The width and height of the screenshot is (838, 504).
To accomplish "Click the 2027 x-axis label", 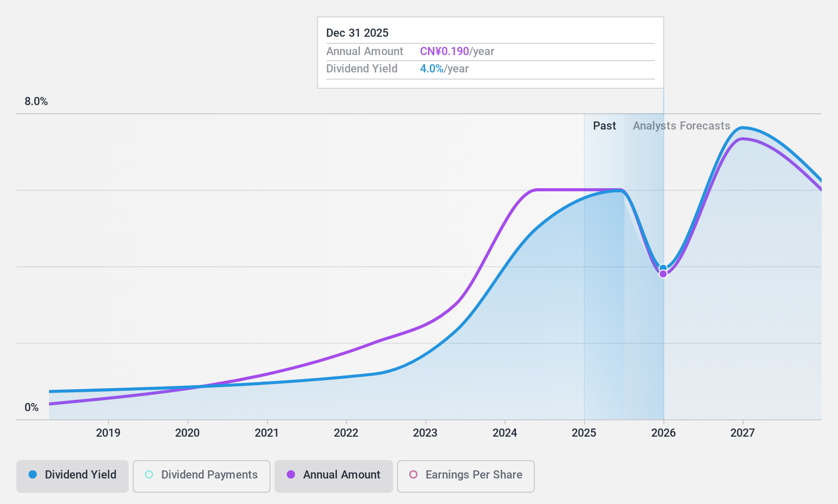I will click(743, 433).
